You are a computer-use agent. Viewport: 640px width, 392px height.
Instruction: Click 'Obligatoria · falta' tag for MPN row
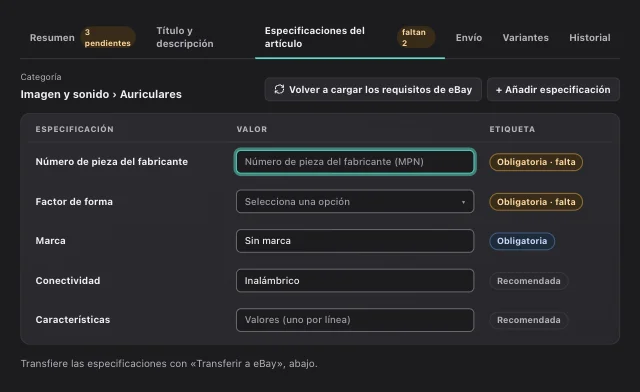pos(536,162)
